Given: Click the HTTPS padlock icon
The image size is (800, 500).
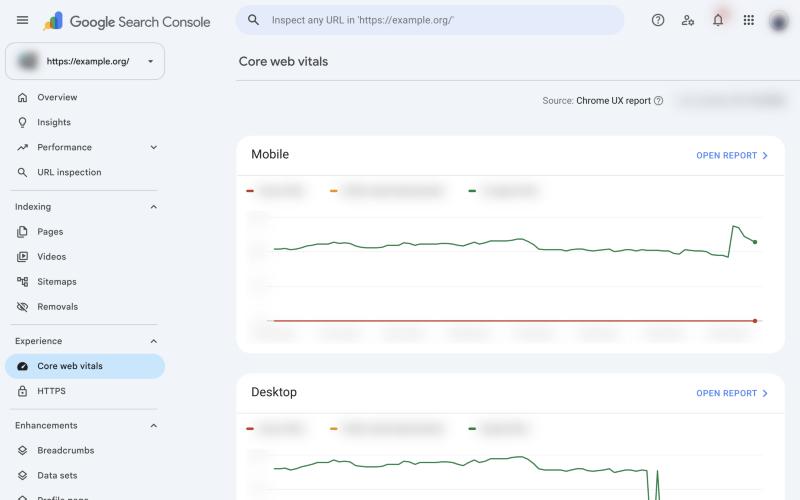Looking at the screenshot, I should pyautogui.click(x=22, y=391).
